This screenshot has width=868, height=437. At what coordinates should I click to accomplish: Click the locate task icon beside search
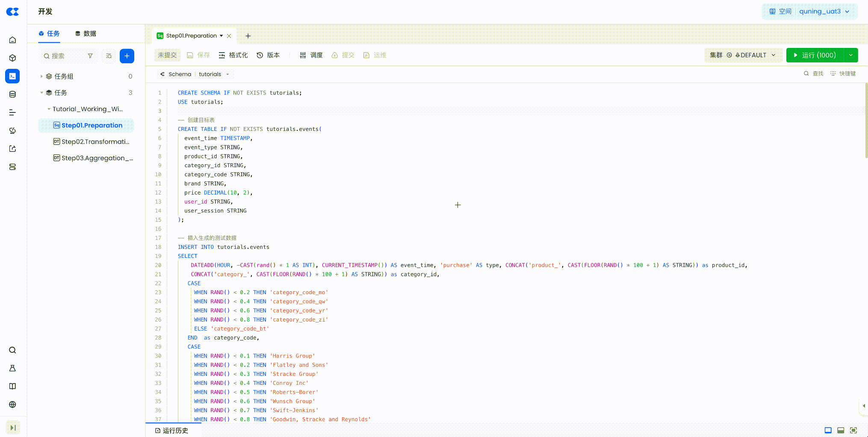coord(109,56)
